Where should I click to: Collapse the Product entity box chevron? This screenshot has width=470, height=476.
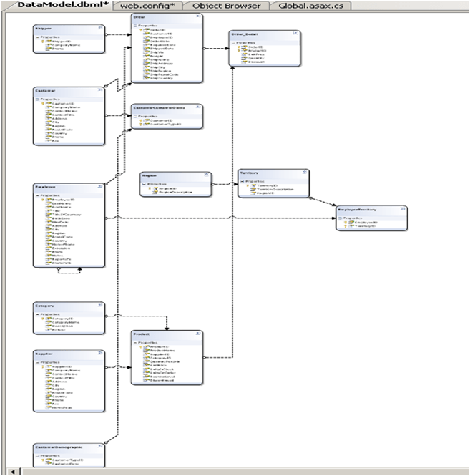[197, 334]
